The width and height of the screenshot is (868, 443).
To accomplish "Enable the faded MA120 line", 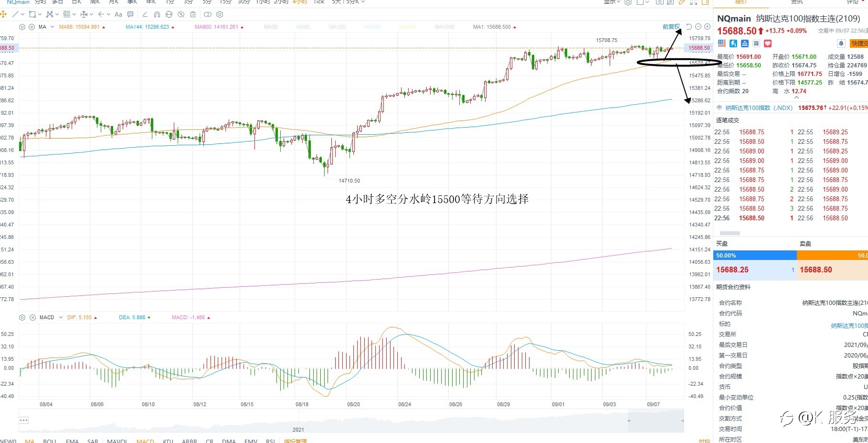I will [337, 27].
